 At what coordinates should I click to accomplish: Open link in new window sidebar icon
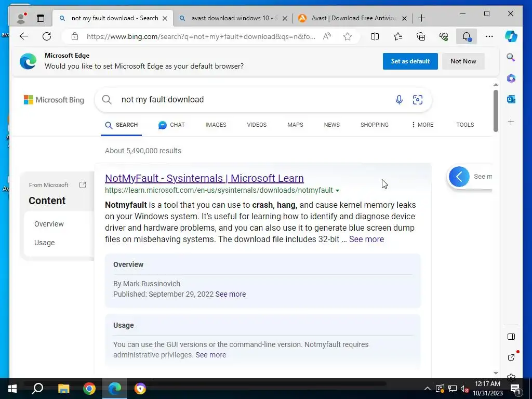point(511,357)
